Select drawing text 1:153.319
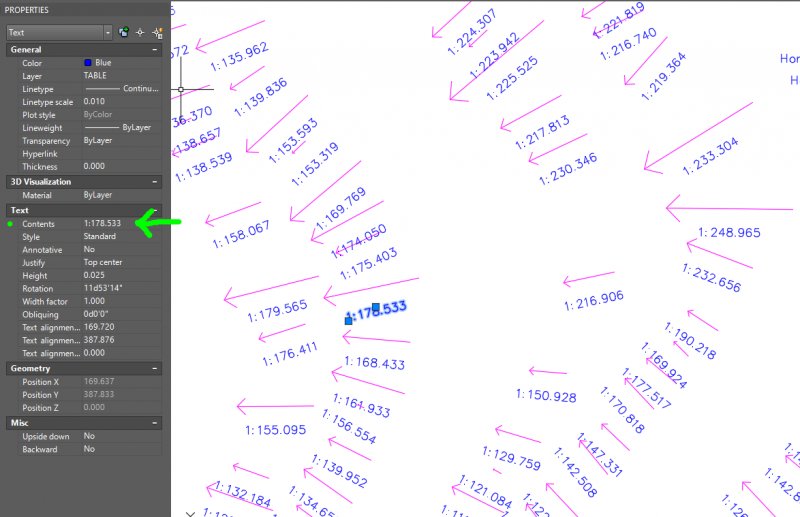 pos(315,164)
